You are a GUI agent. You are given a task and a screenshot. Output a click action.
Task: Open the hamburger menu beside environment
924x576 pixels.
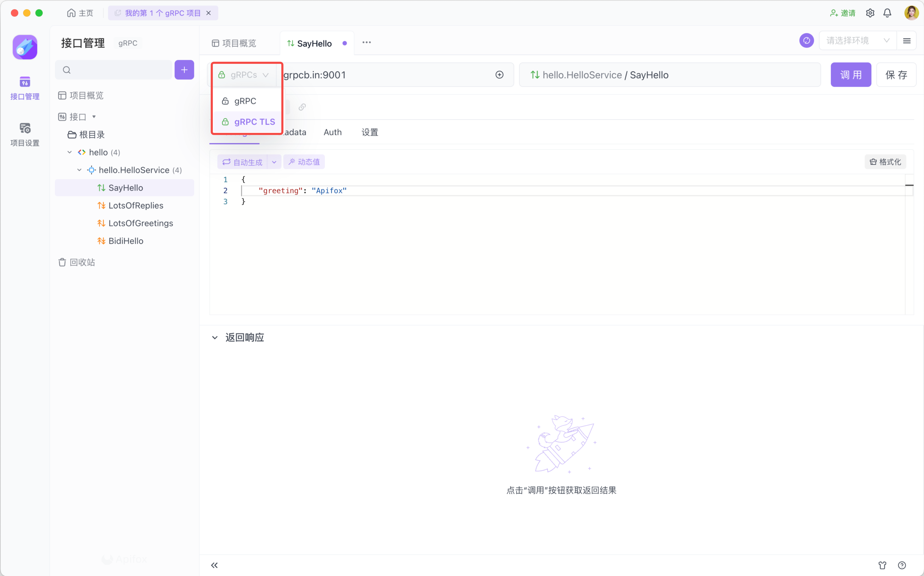pyautogui.click(x=907, y=41)
